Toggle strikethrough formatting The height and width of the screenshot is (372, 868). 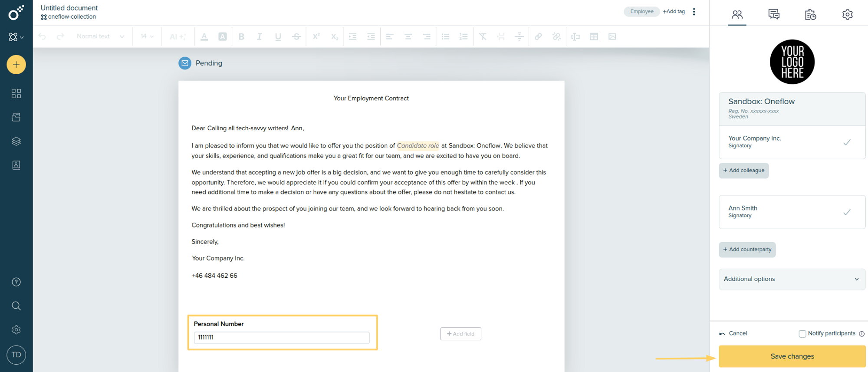296,36
